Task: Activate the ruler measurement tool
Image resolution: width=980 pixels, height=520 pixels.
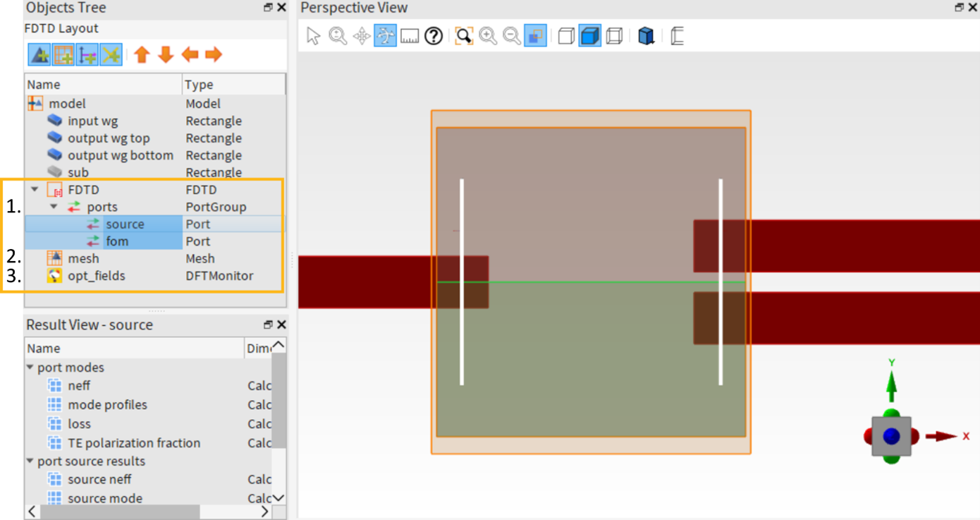Action: (x=410, y=36)
